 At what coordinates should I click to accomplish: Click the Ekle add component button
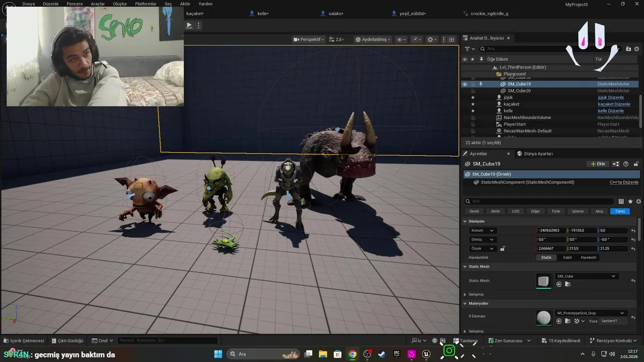(x=598, y=164)
